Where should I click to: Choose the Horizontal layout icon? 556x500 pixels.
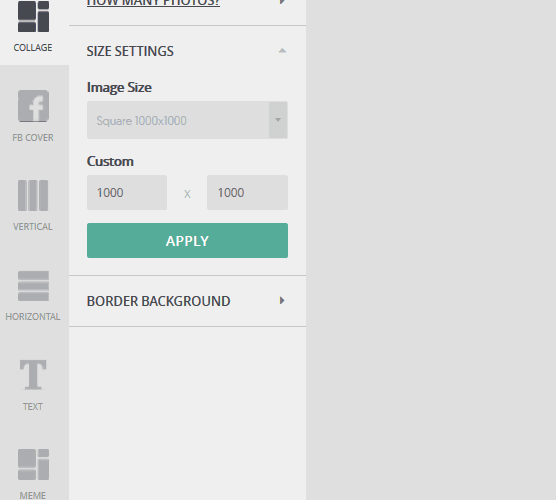point(33,286)
